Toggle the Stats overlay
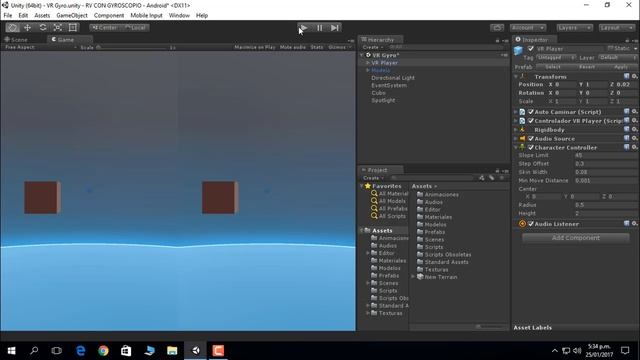Viewport: 640px width, 360px height. tap(317, 47)
